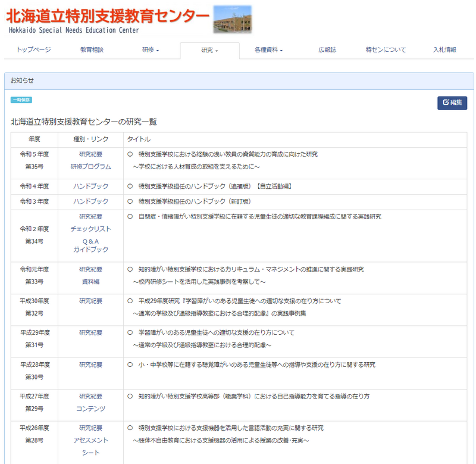Click the 第31号 issue number
Screen dimensions: 476x464
pyautogui.click(x=35, y=345)
